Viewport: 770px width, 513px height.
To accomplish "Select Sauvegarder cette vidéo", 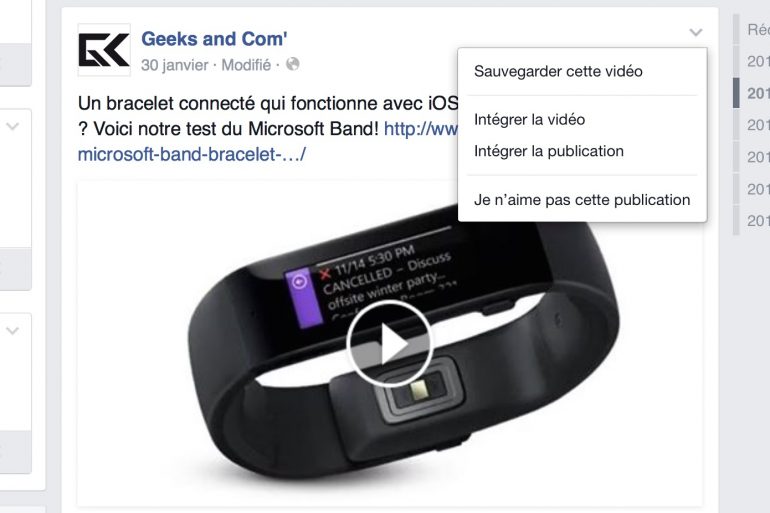I will coord(558,72).
